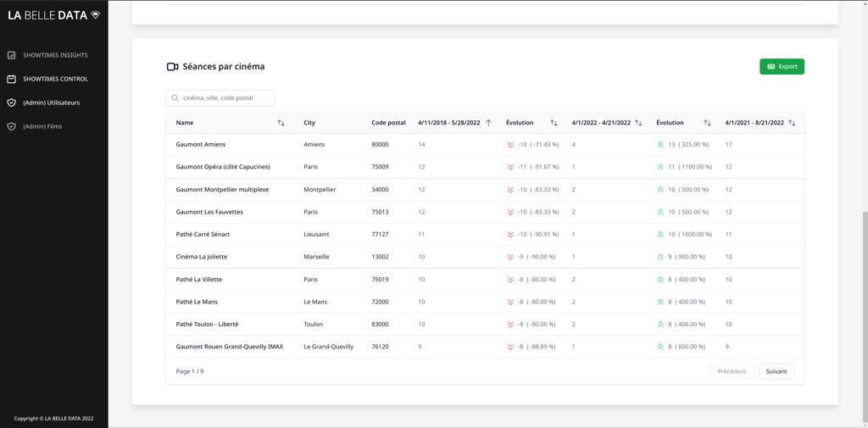Click the Admin Utilisateurs shield icon
This screenshot has width=868, height=428.
pyautogui.click(x=11, y=103)
